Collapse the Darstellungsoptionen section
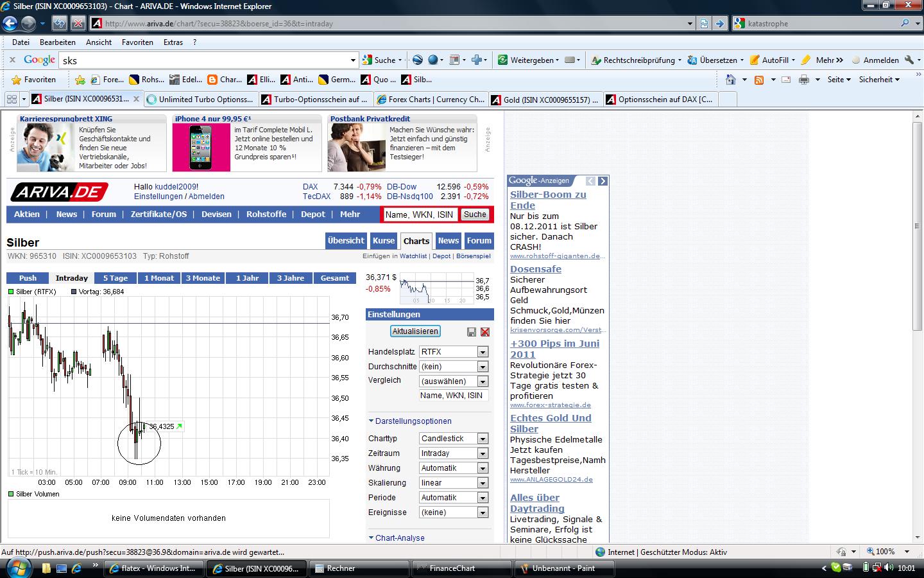 tap(410, 421)
